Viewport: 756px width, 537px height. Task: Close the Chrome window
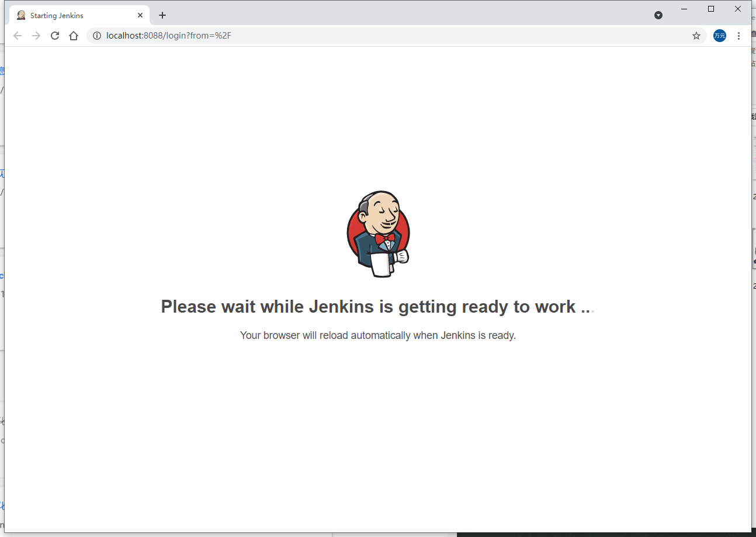738,9
